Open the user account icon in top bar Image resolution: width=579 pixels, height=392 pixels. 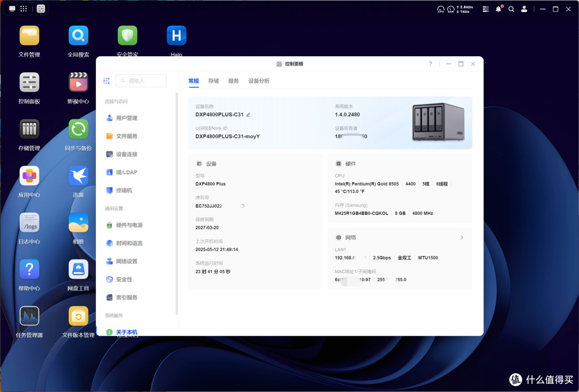click(524, 9)
